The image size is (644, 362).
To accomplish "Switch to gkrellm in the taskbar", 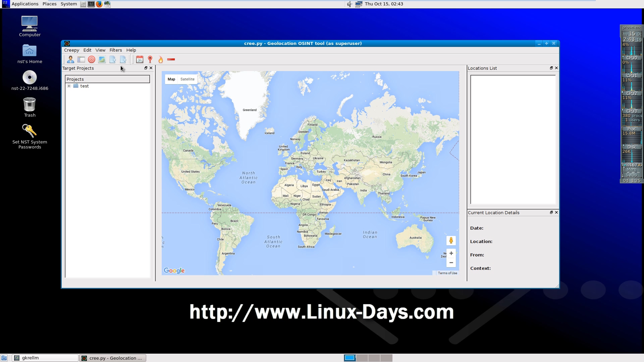I will pos(45,358).
